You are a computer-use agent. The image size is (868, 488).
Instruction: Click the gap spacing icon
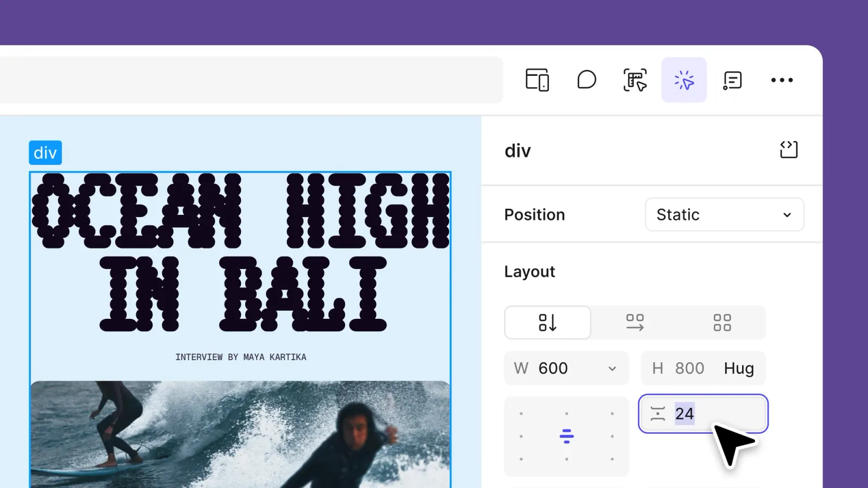point(658,414)
